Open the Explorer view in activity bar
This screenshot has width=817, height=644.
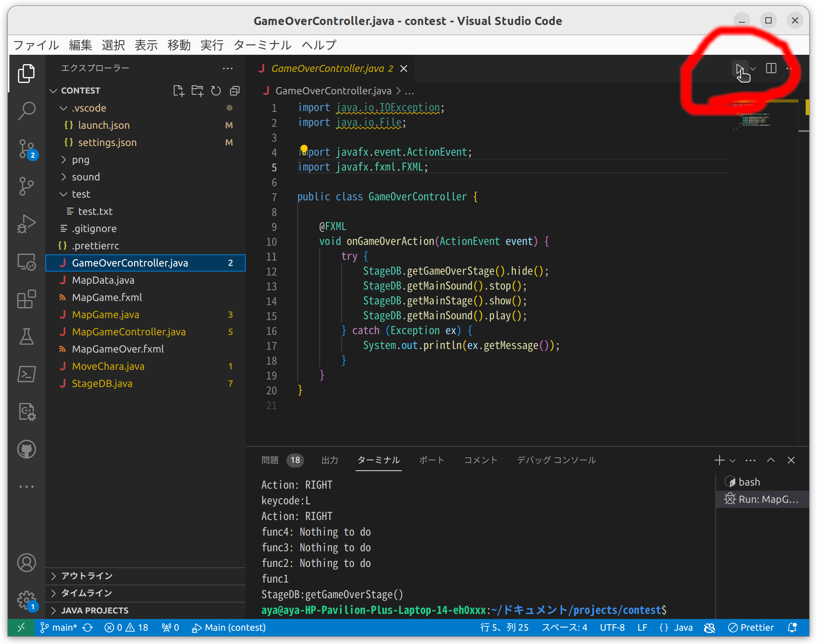[26, 74]
